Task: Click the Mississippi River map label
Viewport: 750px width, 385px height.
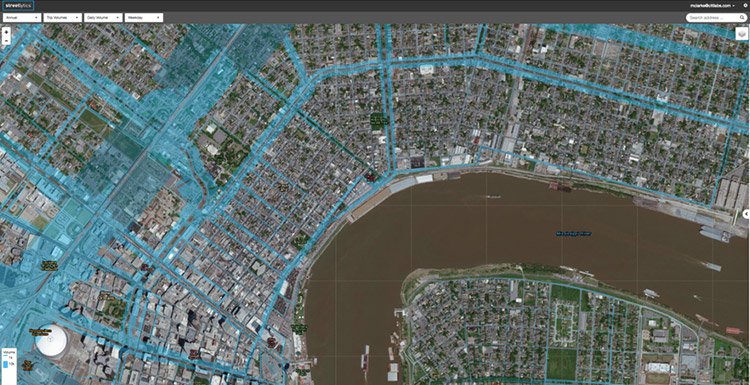Action: point(574,233)
